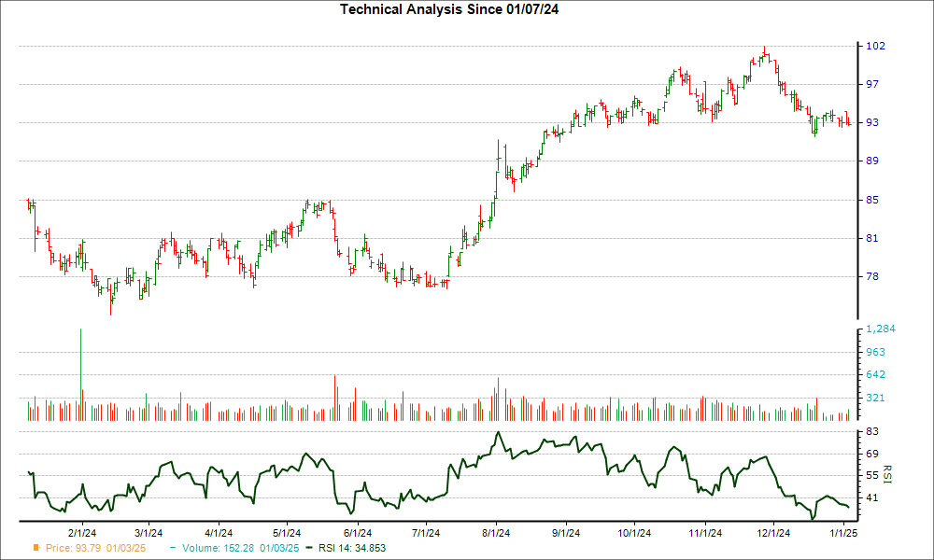Click the date label 6/1/24
The image size is (934, 560).
(x=358, y=533)
